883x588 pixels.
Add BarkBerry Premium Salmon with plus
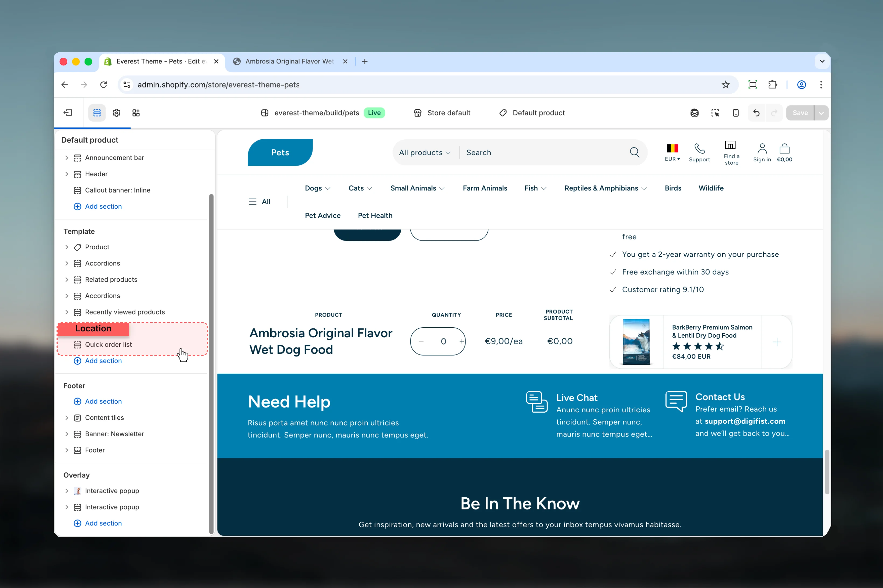pyautogui.click(x=777, y=342)
